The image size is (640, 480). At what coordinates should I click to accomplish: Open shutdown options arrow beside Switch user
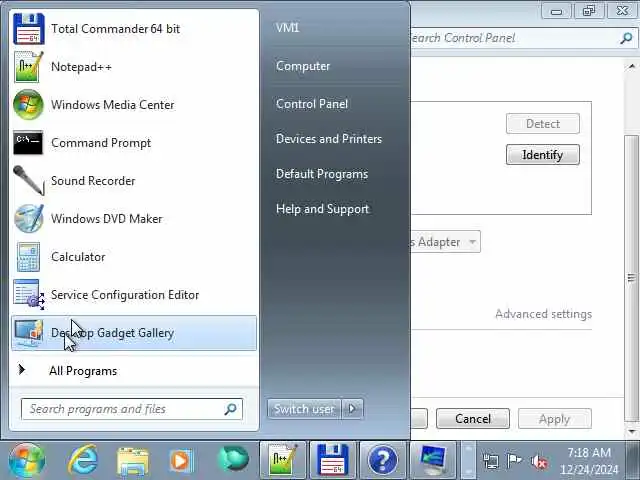click(x=352, y=409)
